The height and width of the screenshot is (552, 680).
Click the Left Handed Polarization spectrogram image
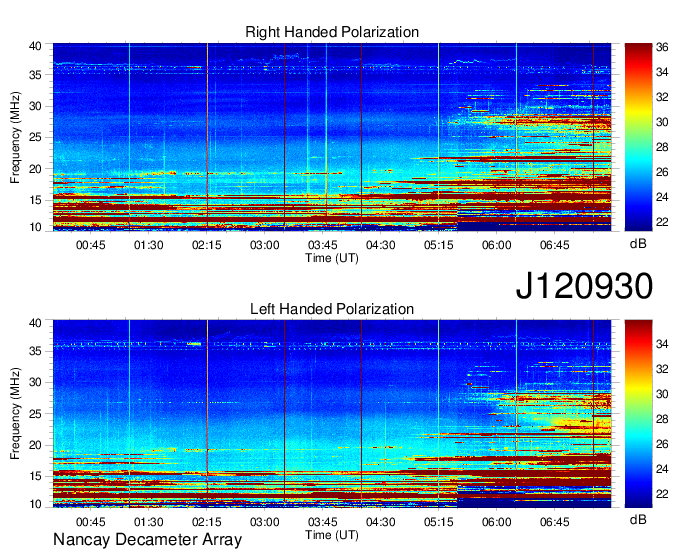click(332, 414)
